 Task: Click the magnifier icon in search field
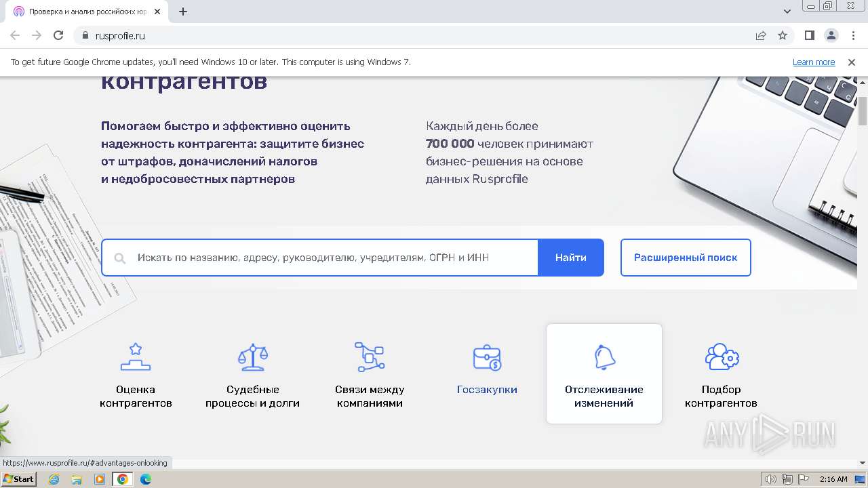tap(120, 258)
